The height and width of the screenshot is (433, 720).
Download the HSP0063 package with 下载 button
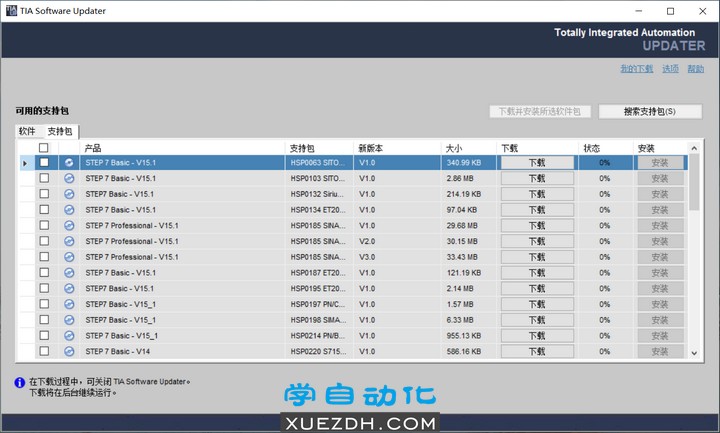(x=537, y=163)
